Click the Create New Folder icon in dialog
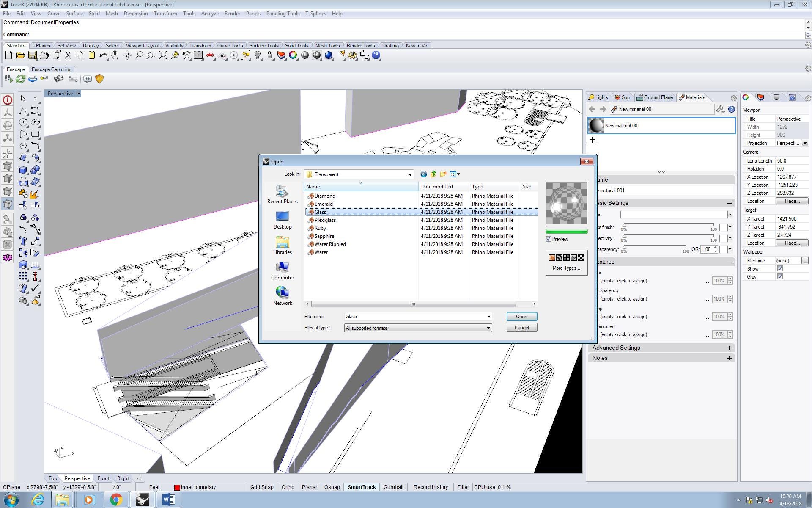Image resolution: width=812 pixels, height=508 pixels. click(x=443, y=174)
